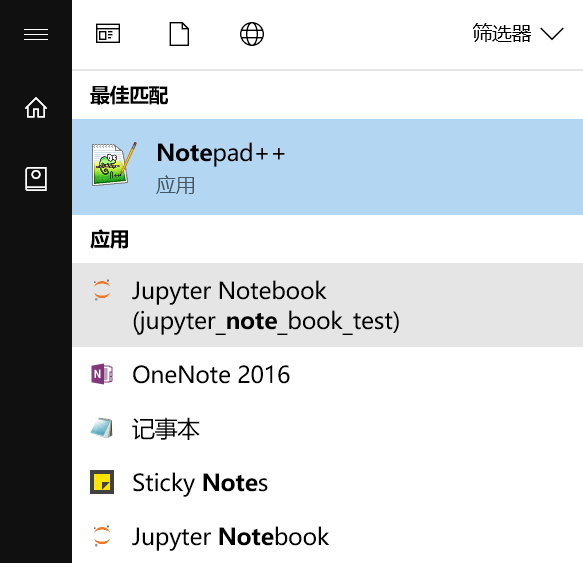Click the 最佳匹配 section header
The image size is (583, 563).
pos(129,96)
